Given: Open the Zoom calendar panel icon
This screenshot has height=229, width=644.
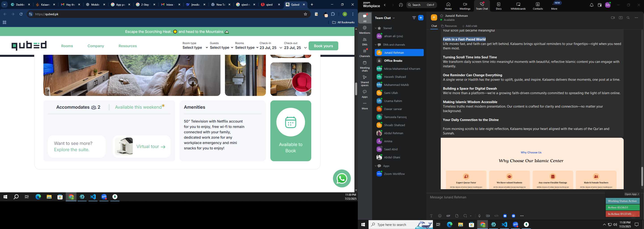Looking at the screenshot, I should (600, 5).
